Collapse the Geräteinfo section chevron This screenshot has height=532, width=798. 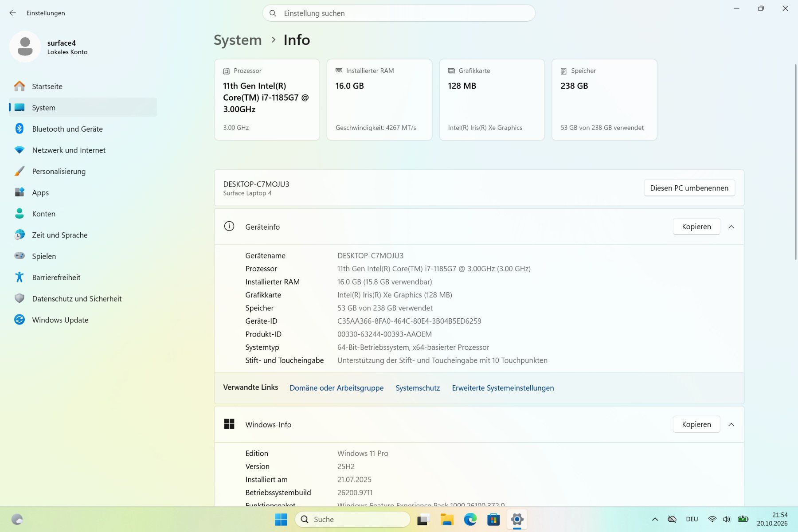pyautogui.click(x=731, y=227)
